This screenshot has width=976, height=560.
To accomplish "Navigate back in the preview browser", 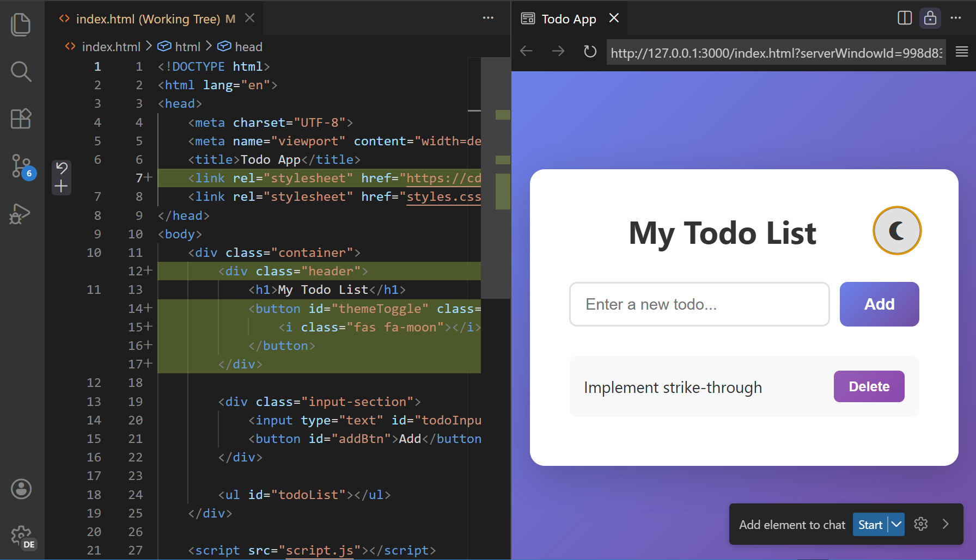I will point(526,51).
